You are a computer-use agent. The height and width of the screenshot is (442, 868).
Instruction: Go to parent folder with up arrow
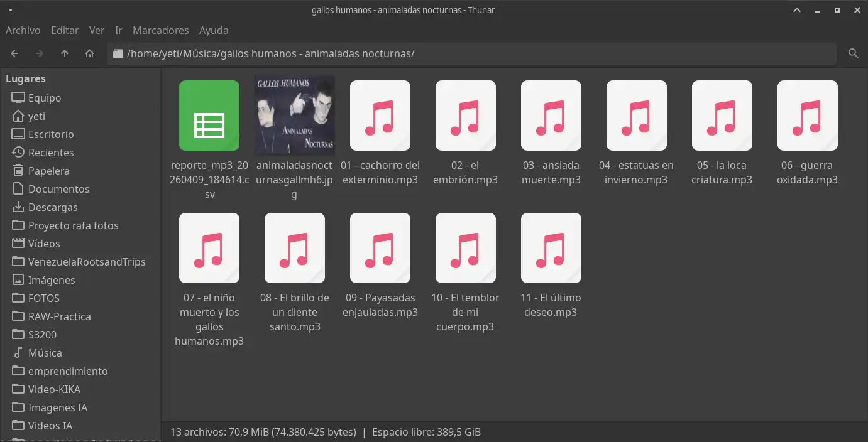coord(65,53)
